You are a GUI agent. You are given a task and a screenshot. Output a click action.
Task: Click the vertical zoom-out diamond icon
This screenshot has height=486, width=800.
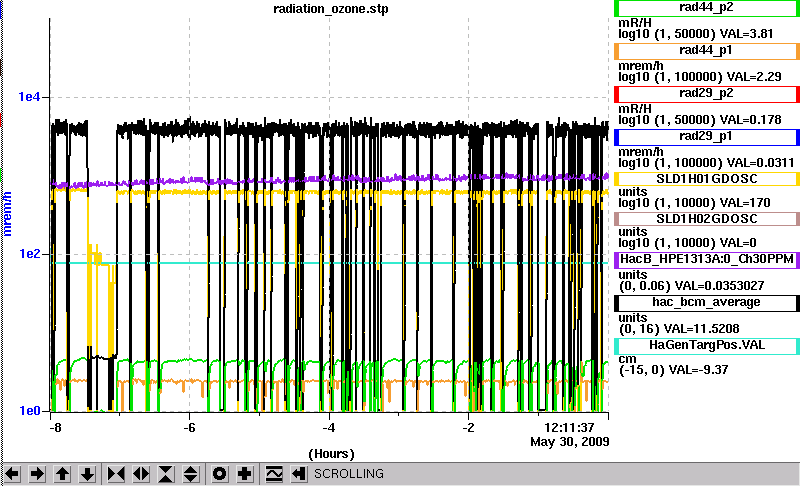(x=190, y=474)
